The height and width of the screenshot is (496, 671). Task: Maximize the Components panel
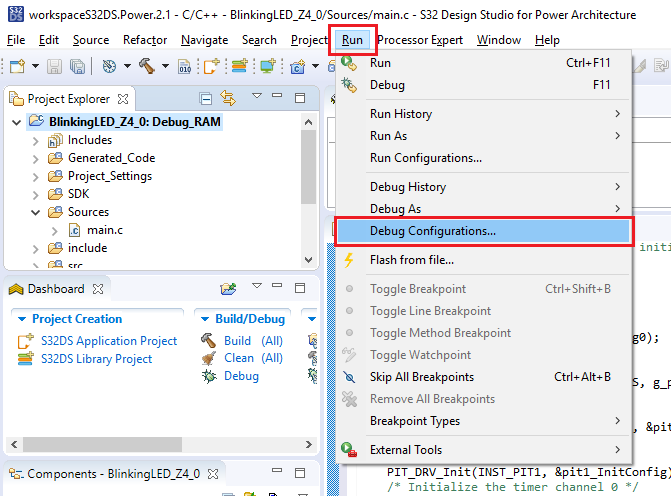click(300, 473)
